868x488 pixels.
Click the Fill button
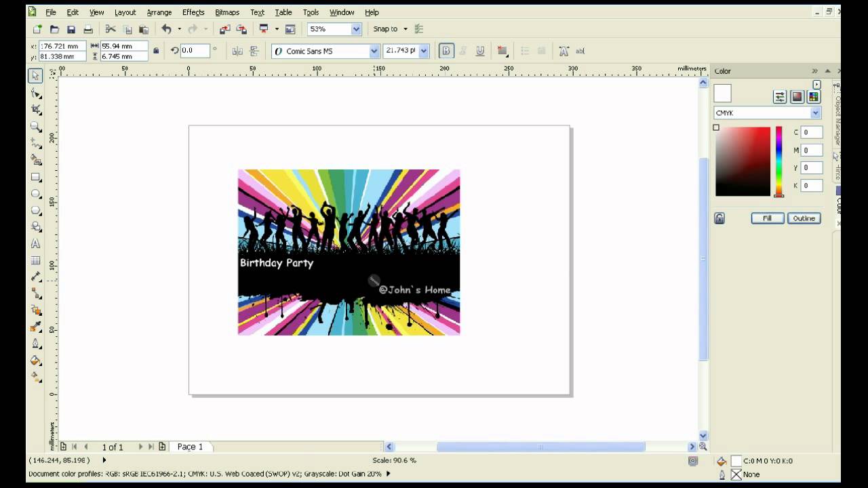coord(768,218)
